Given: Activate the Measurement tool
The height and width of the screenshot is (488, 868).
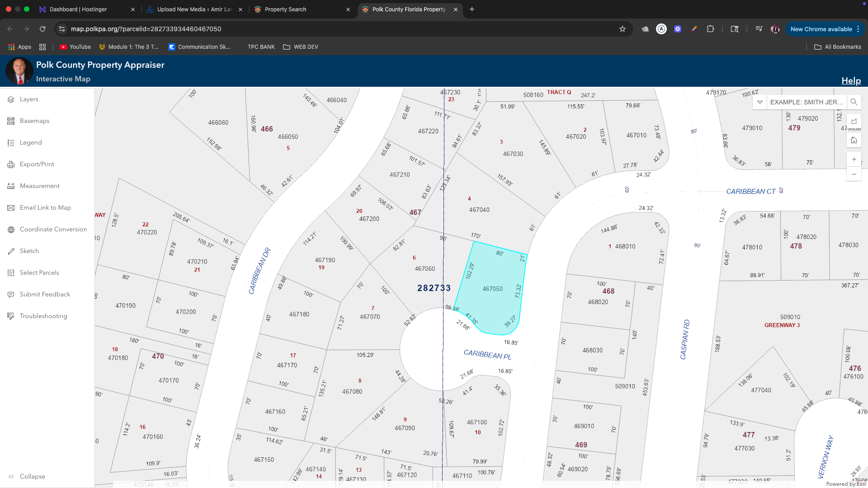Looking at the screenshot, I should 39,186.
